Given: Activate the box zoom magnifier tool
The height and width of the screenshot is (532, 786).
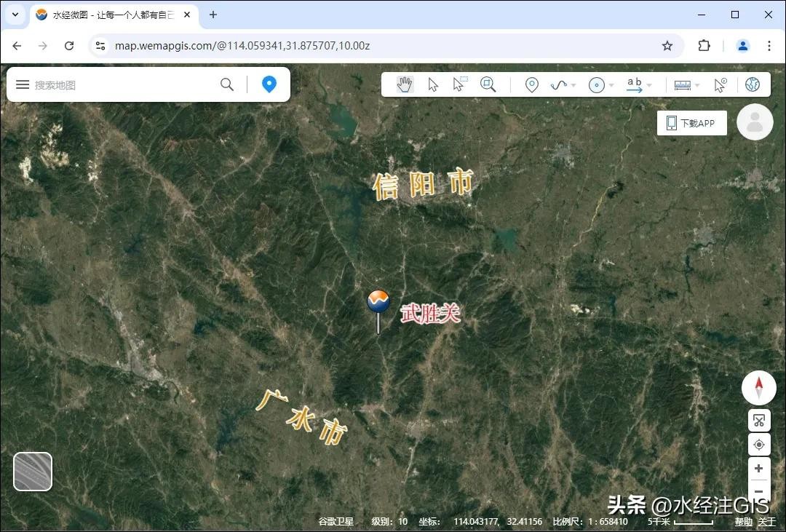Looking at the screenshot, I should tap(488, 85).
